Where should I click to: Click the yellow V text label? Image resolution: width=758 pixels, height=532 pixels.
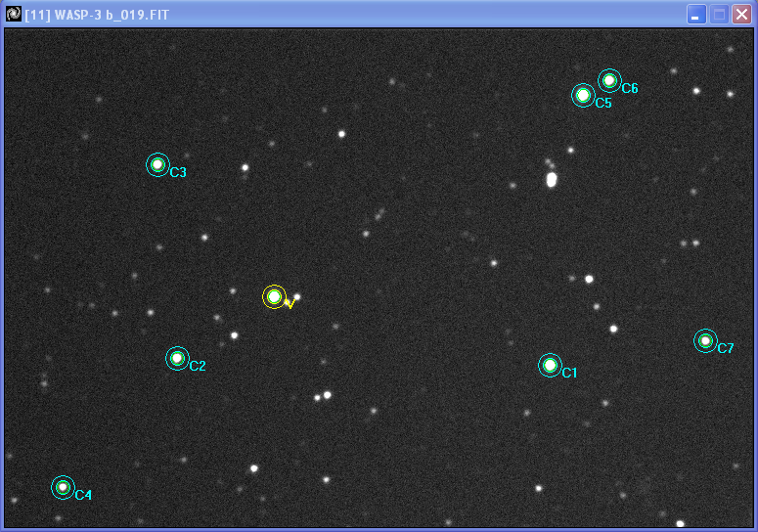pos(290,304)
